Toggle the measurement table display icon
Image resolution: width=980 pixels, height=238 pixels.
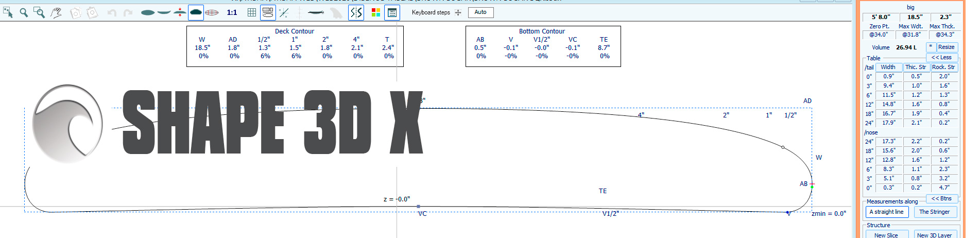click(268, 12)
